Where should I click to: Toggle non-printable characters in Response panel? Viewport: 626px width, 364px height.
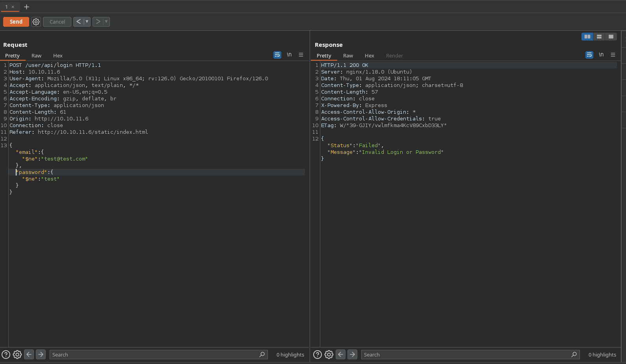(x=601, y=55)
